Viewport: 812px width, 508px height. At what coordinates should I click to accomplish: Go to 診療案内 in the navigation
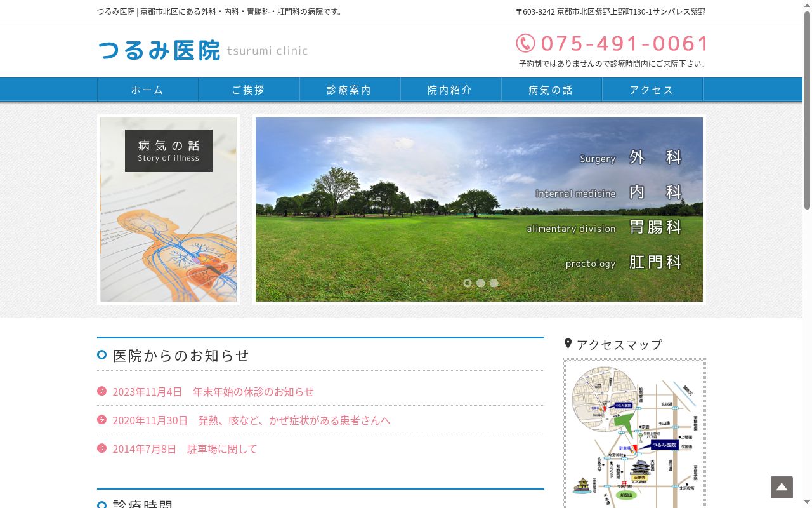350,90
